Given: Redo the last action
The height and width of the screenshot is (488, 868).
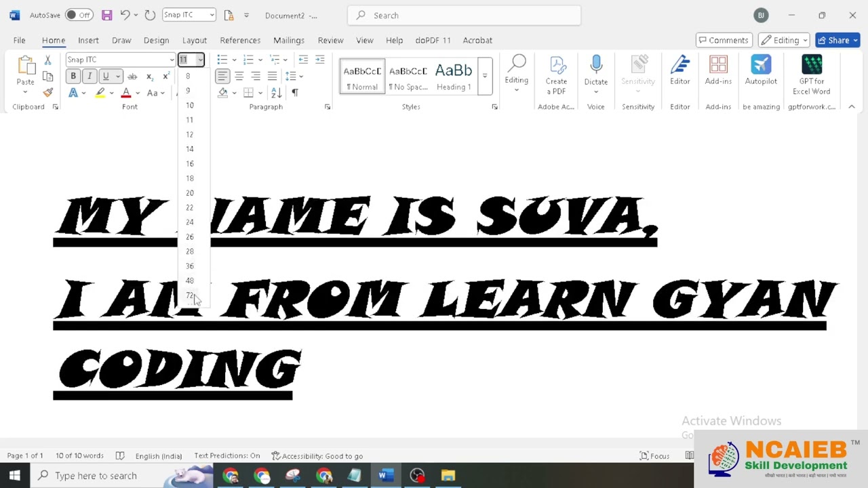Looking at the screenshot, I should (x=150, y=15).
